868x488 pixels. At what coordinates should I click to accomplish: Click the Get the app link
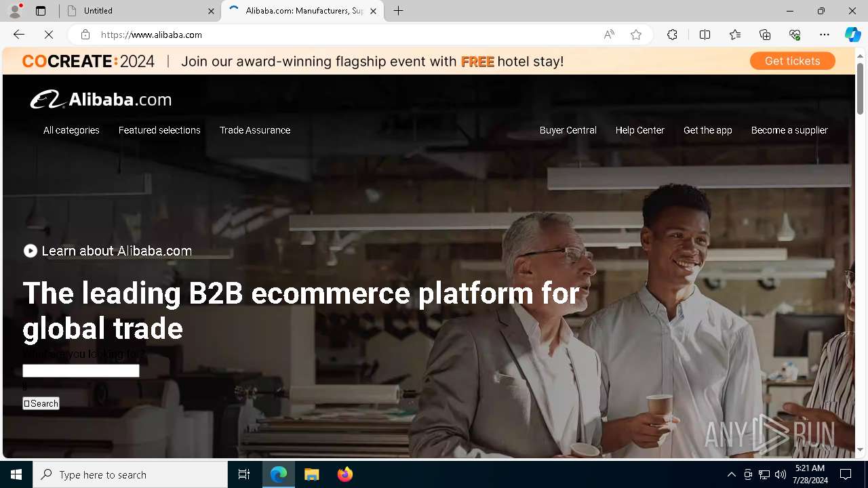(708, 130)
